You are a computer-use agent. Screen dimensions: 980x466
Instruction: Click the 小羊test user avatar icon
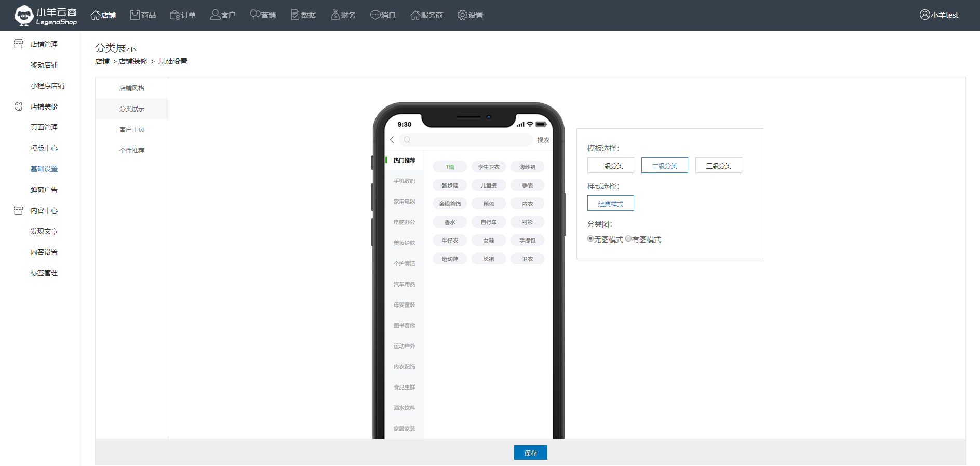924,15
